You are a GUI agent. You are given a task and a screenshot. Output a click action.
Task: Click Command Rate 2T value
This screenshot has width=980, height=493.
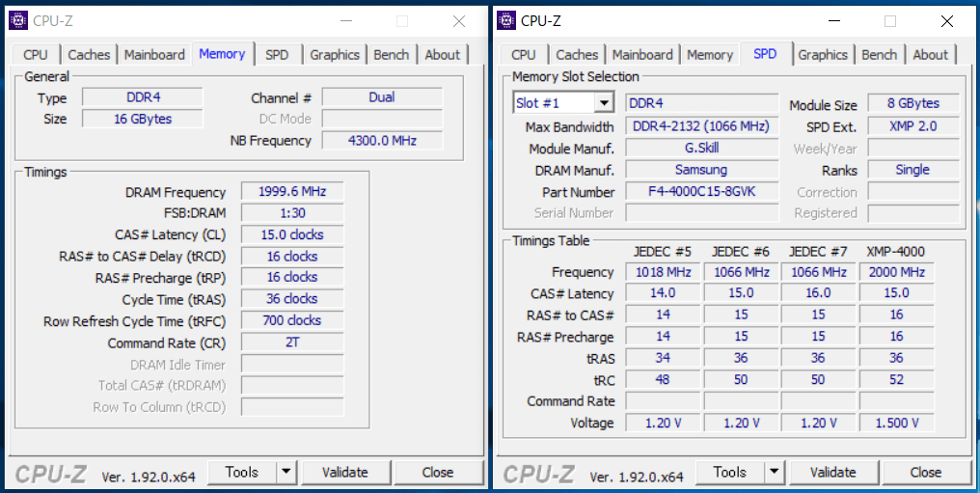(x=292, y=342)
